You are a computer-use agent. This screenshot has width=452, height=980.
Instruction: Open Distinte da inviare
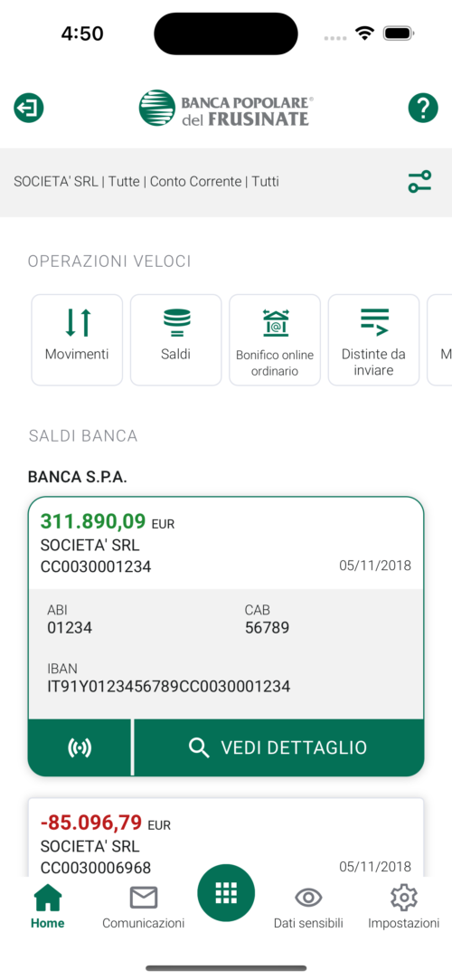pos(373,340)
